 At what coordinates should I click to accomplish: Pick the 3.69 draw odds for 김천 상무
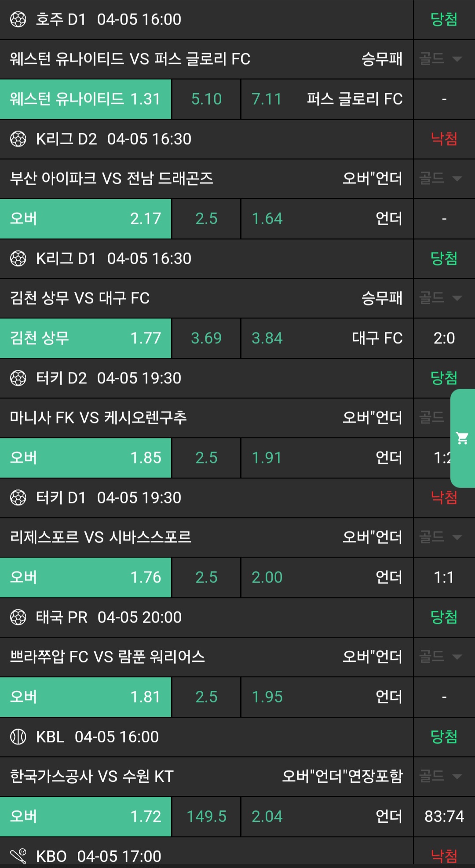[x=206, y=338]
